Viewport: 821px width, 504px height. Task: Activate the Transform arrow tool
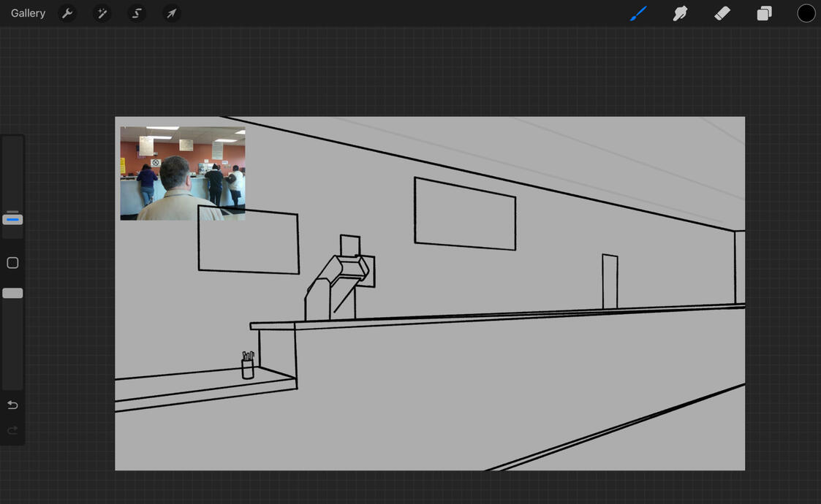(171, 13)
